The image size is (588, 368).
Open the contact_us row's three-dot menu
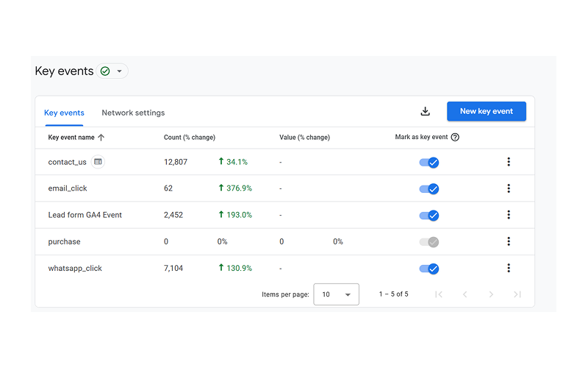pos(509,162)
